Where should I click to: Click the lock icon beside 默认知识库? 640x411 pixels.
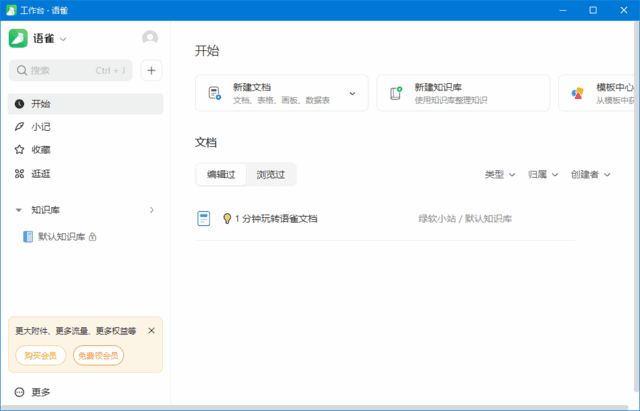(93, 237)
